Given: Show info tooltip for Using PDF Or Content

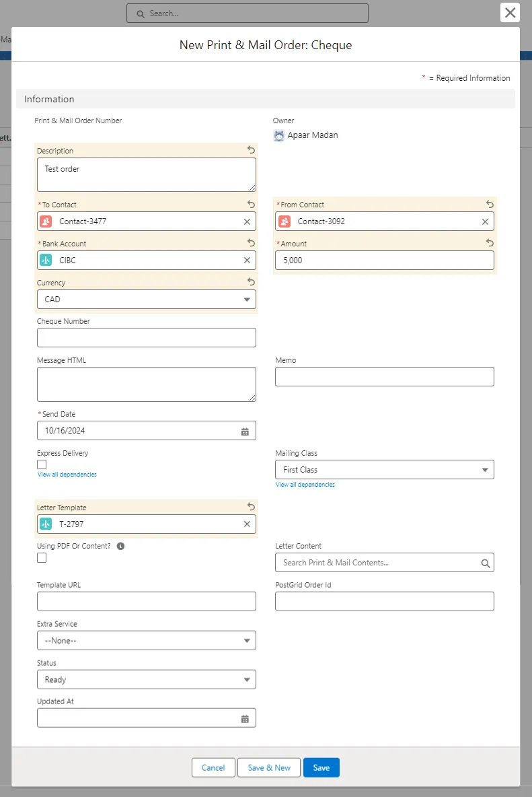Looking at the screenshot, I should point(120,546).
